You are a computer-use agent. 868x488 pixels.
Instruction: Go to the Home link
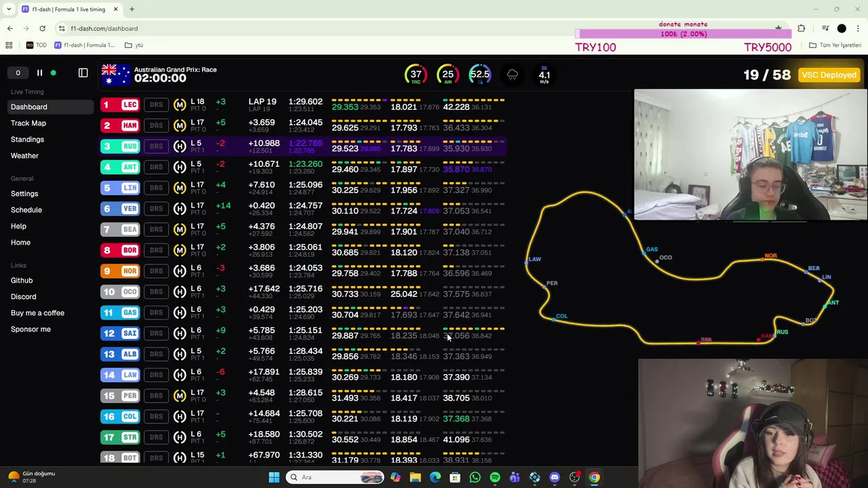pyautogui.click(x=20, y=242)
